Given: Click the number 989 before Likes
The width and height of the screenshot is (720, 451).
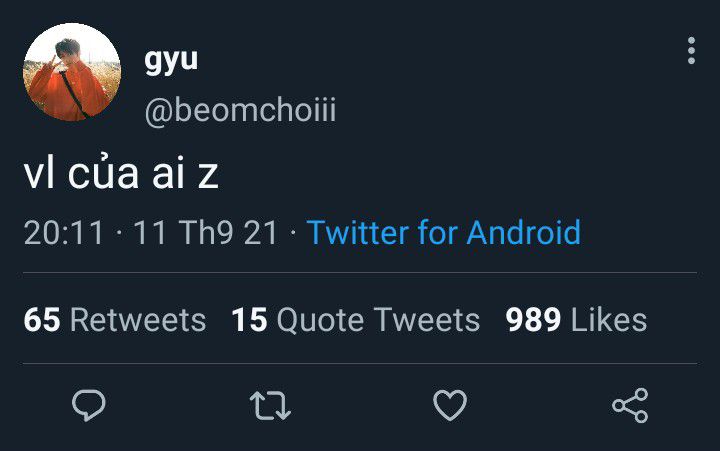Looking at the screenshot, I should click(533, 320).
